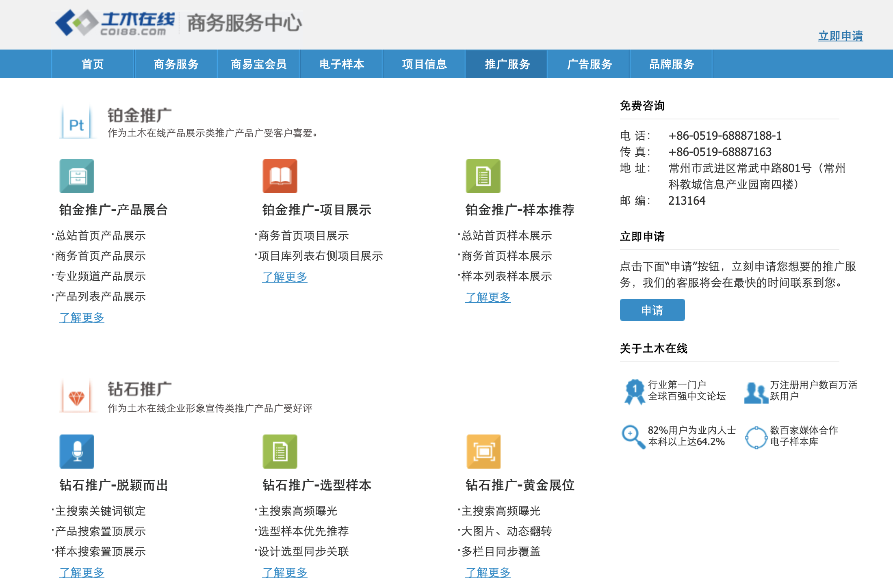Open the 首页 navigation tab
The width and height of the screenshot is (893, 588).
(x=93, y=64)
